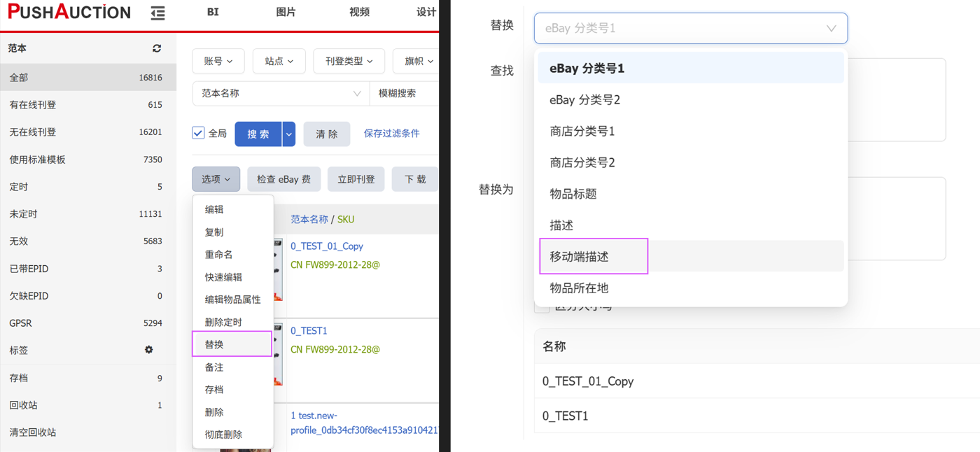Open the 站点 filter dropdown
Image resolution: width=980 pixels, height=452 pixels.
(x=279, y=62)
